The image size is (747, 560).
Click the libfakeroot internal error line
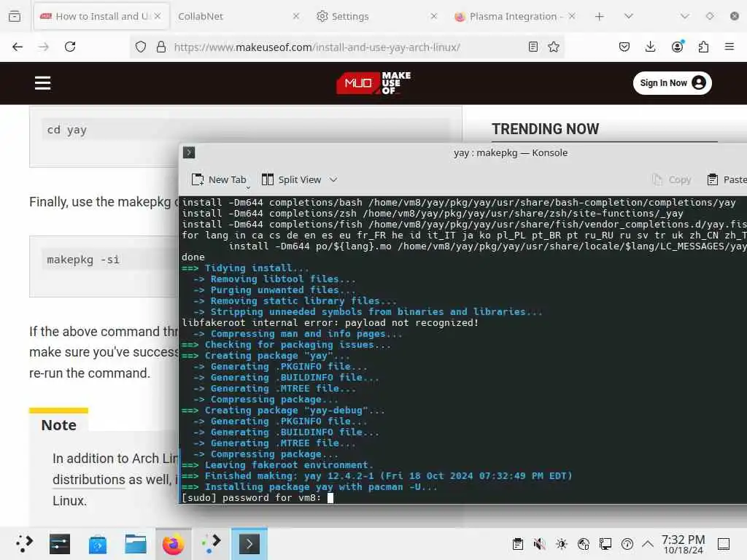pos(330,323)
